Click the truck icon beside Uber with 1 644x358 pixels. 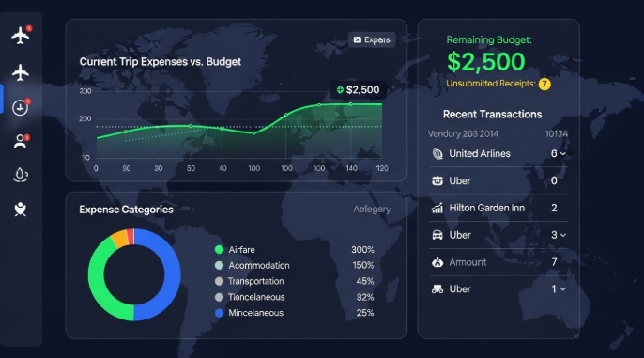[437, 289]
